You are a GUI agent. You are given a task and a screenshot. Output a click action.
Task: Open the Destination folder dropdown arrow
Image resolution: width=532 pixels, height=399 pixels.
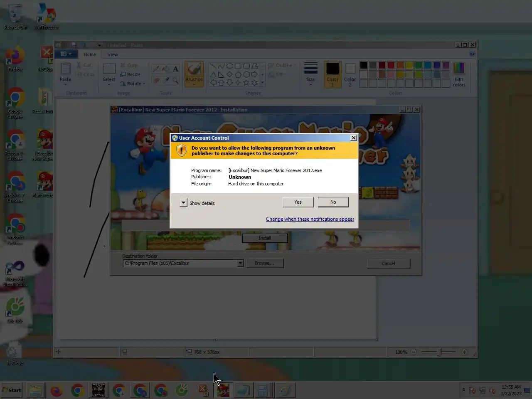pos(240,263)
